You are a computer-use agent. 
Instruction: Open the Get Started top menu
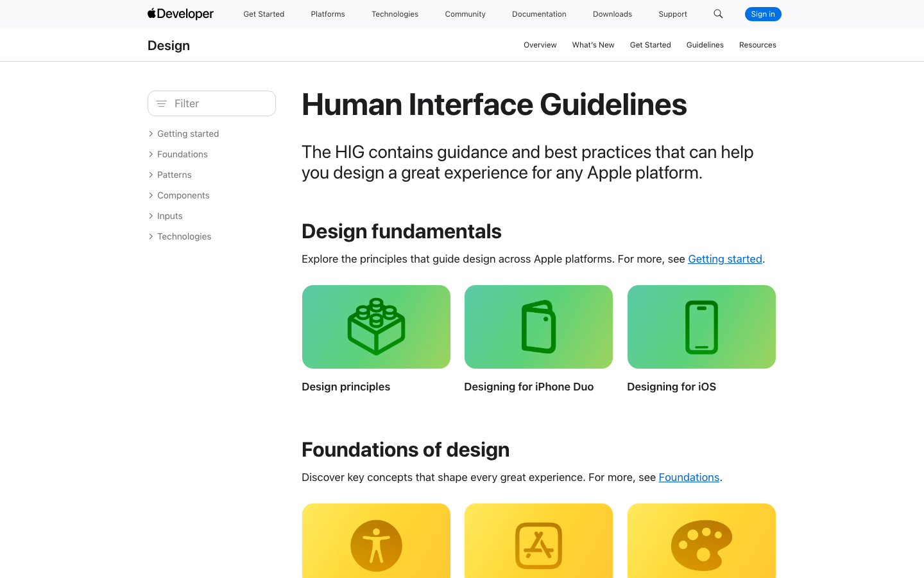[264, 14]
